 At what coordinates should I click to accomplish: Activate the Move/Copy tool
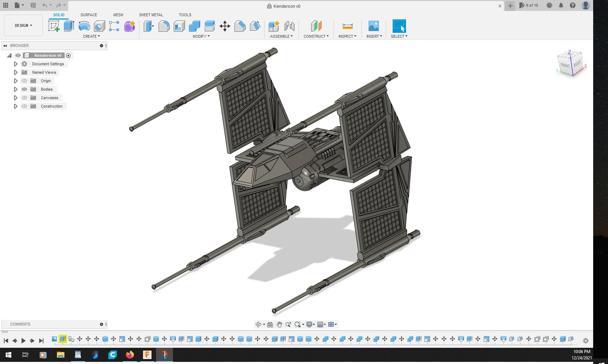pos(225,26)
